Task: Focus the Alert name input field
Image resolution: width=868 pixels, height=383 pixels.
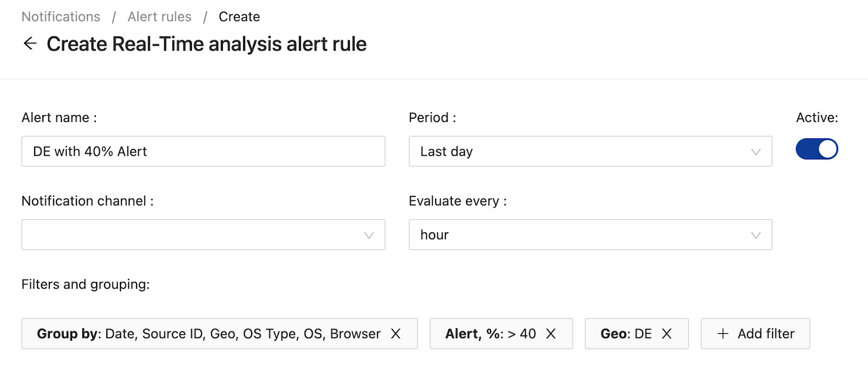Action: pos(203,151)
